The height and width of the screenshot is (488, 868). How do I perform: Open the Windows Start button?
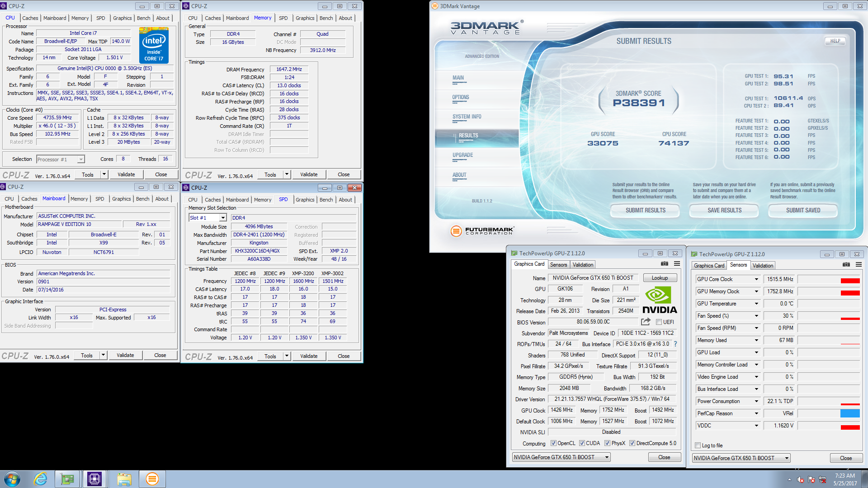click(x=12, y=479)
